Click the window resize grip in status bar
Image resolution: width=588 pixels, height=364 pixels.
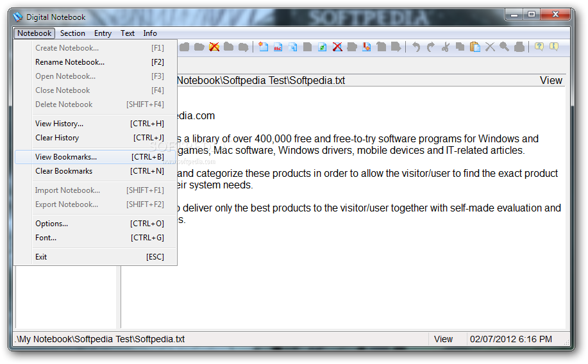coord(566,342)
